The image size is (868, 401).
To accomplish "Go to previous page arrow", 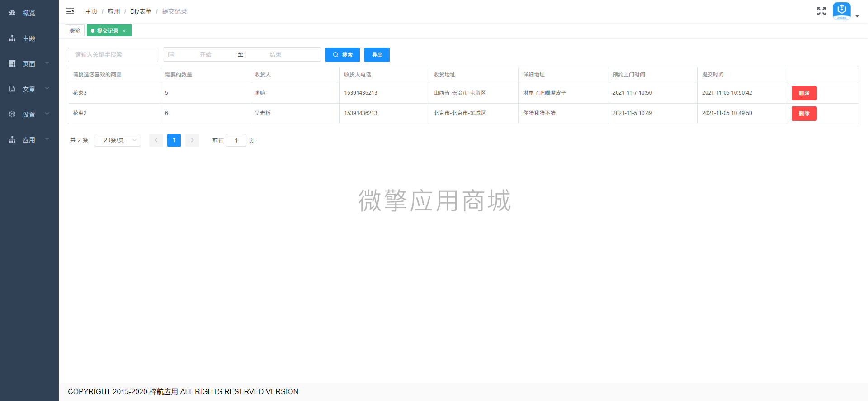I will [x=156, y=140].
